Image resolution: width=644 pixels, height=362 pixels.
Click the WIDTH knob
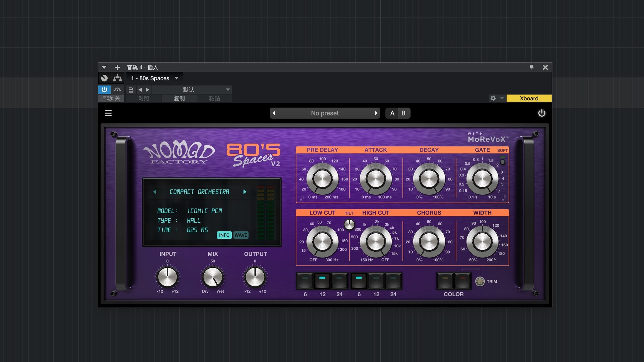tap(482, 241)
